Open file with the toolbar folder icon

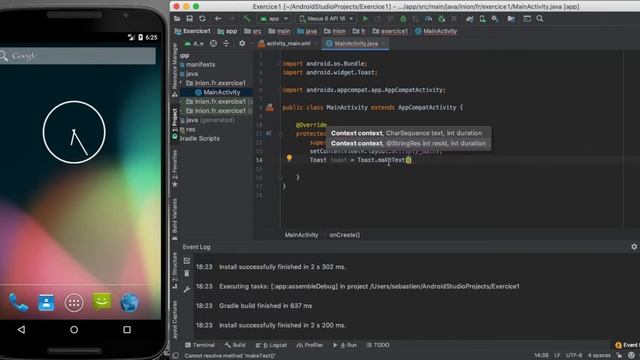pyautogui.click(x=177, y=19)
